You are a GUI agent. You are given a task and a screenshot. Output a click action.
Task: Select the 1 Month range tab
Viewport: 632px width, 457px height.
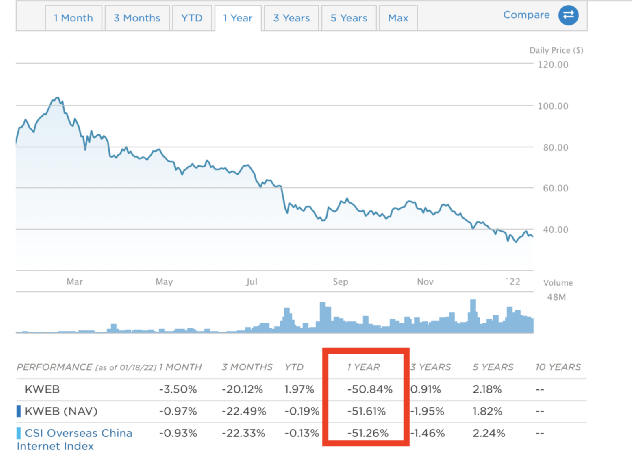pos(74,18)
